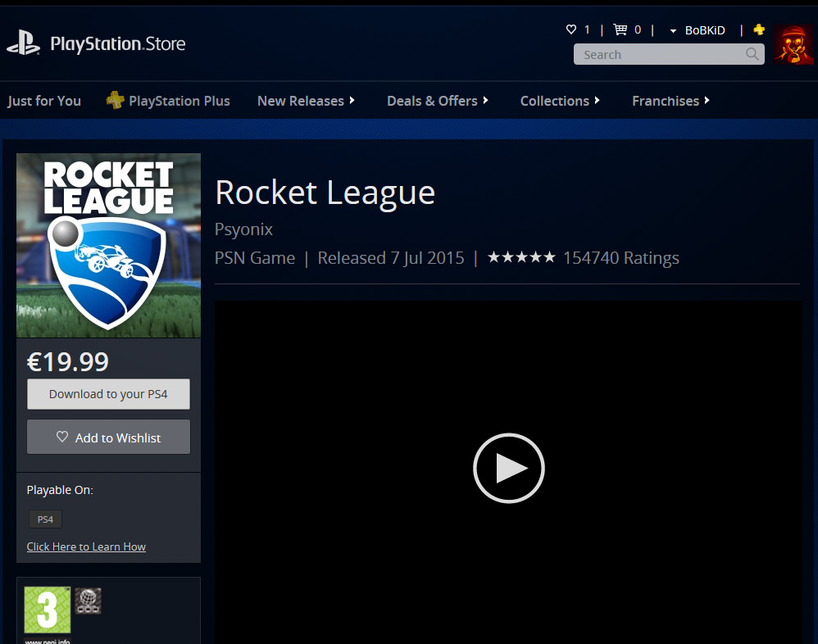Click the search magnifier icon
Viewport: 818px width, 644px height.
[x=752, y=54]
